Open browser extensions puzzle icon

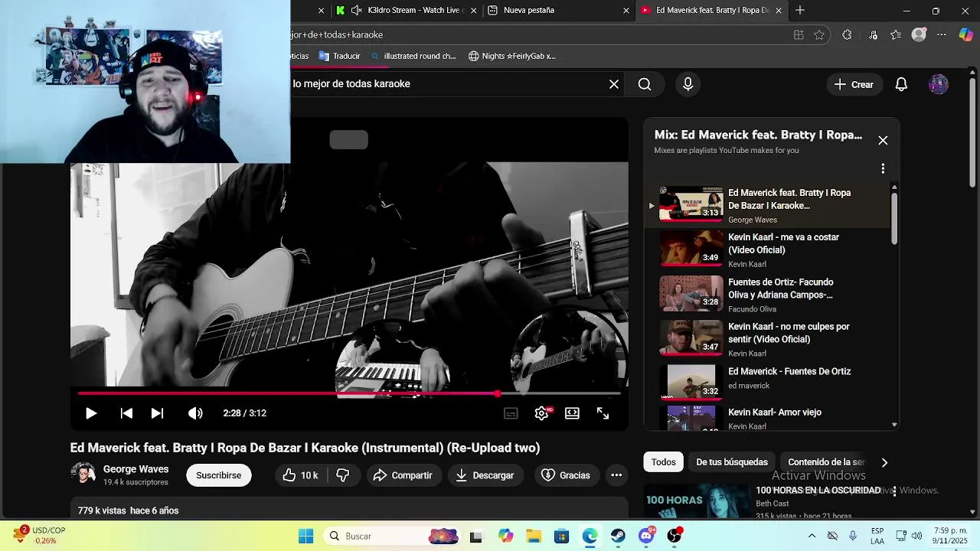click(x=847, y=34)
